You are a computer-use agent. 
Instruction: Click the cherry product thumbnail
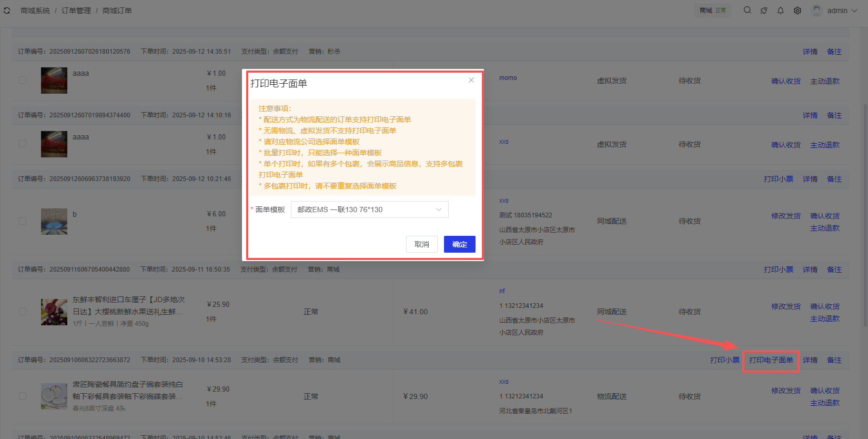click(54, 312)
